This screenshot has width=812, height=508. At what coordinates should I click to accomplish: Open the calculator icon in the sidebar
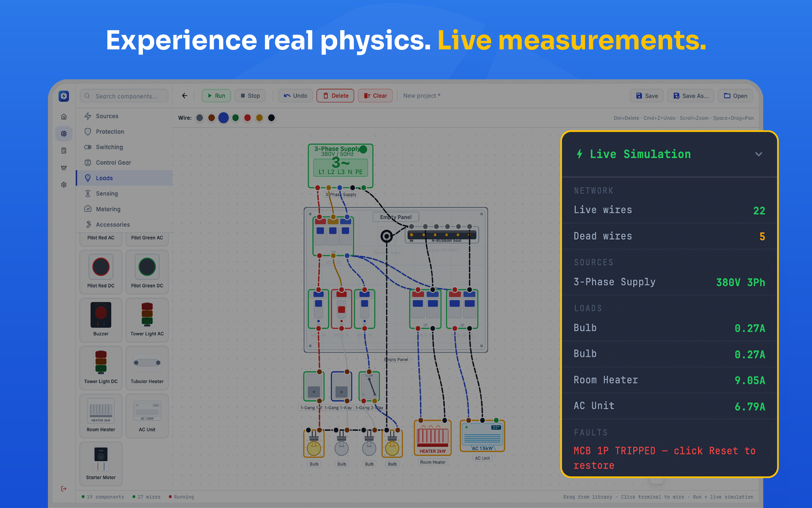tap(64, 150)
